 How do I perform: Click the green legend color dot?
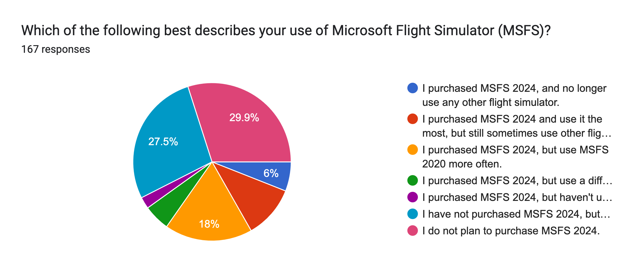[412, 181]
